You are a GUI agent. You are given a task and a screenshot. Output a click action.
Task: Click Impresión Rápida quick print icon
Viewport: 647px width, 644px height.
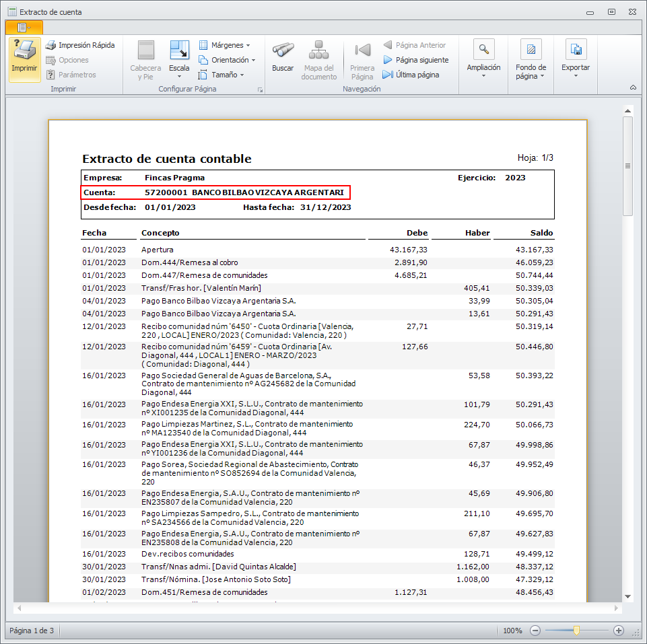(51, 45)
